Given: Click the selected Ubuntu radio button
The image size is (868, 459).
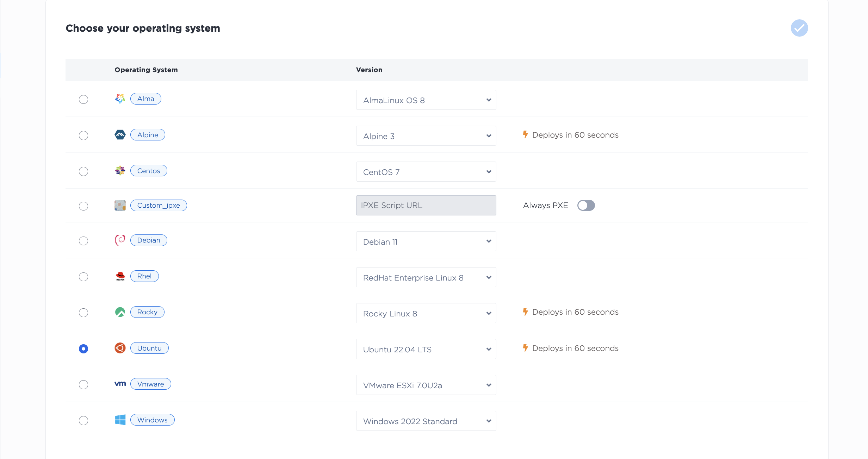Looking at the screenshot, I should (83, 349).
